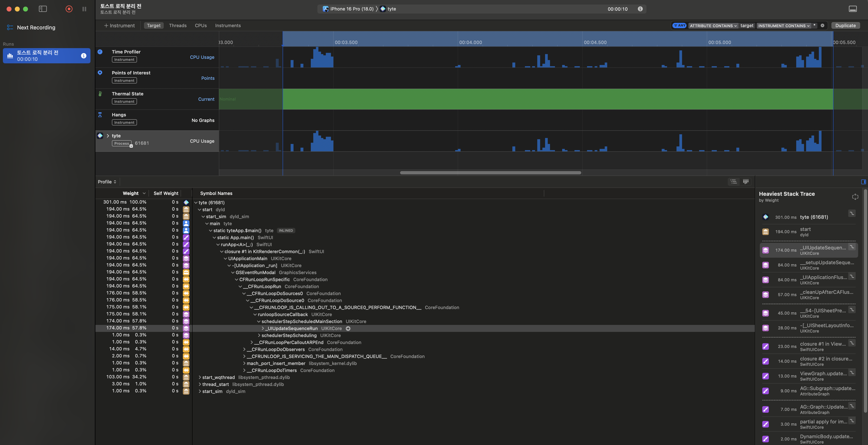Open the run info icon in the sidebar
The image size is (868, 445).
[84, 56]
